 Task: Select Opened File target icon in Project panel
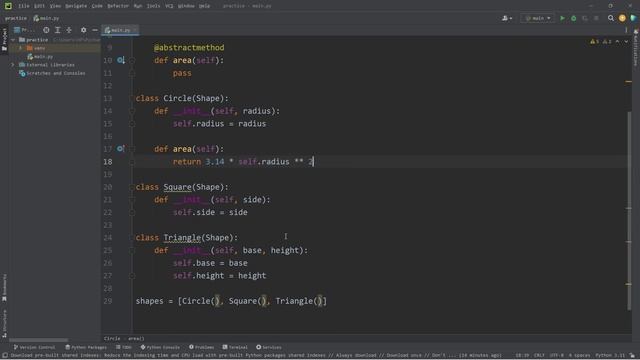tap(46, 30)
